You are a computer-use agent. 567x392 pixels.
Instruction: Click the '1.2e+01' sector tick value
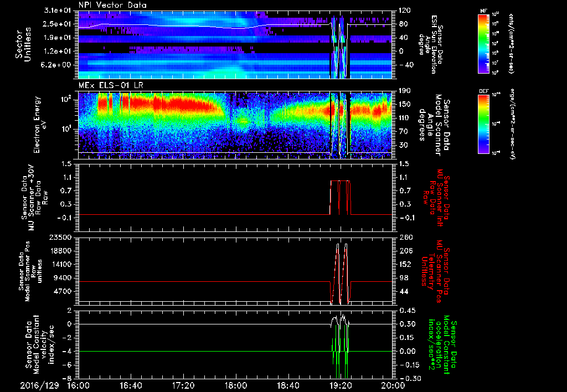tap(58, 51)
